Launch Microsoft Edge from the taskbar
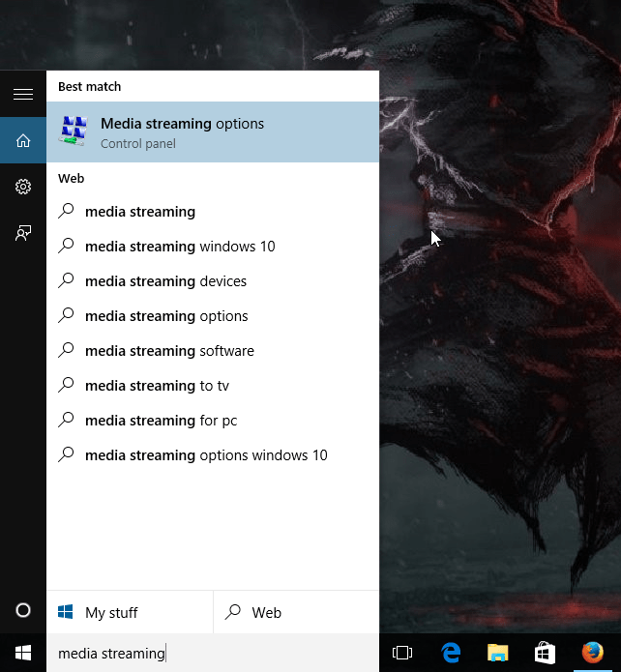Viewport: 621px width, 672px height. click(x=451, y=654)
